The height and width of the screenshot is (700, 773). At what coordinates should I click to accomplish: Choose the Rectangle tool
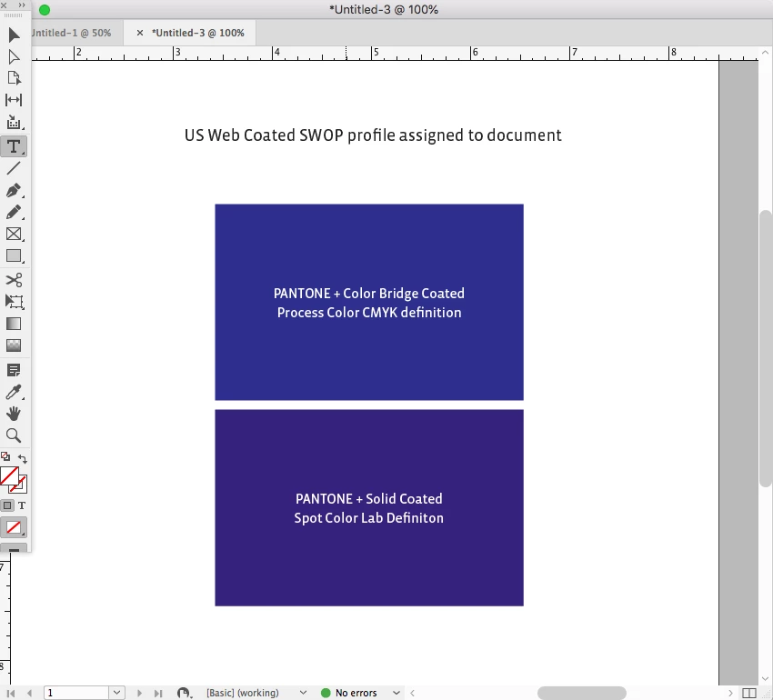pyautogui.click(x=14, y=255)
